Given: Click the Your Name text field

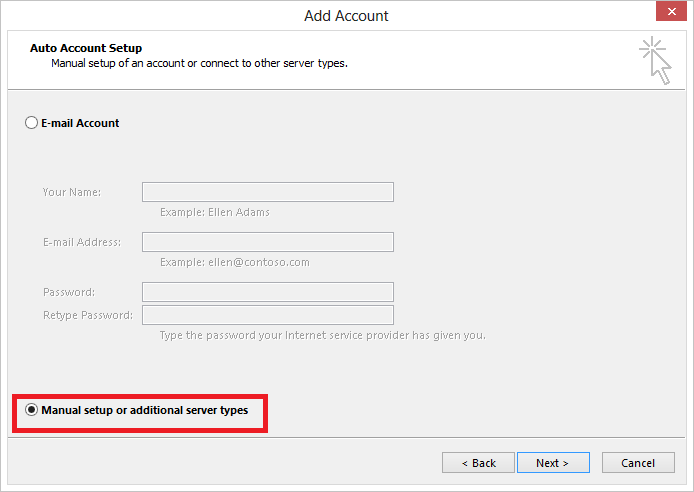Looking at the screenshot, I should point(267,192).
